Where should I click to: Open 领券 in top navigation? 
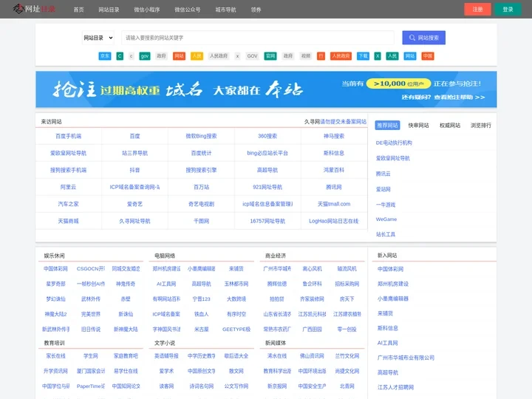256,10
